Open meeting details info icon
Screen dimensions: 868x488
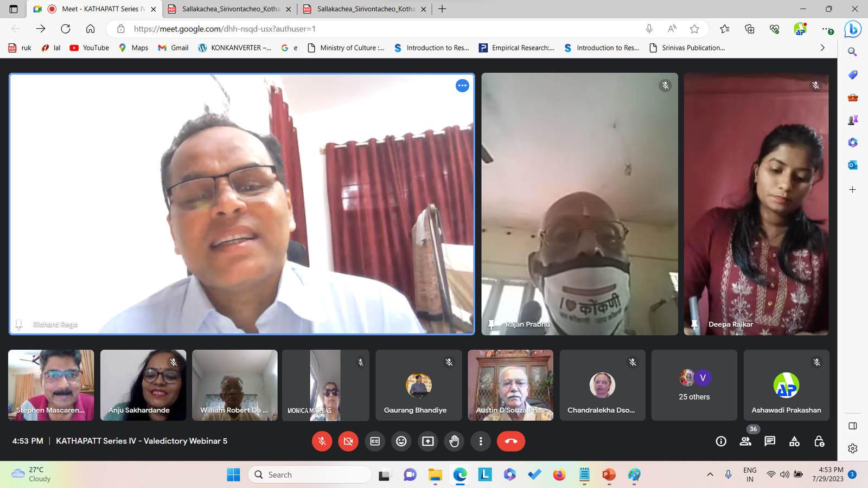pyautogui.click(x=721, y=441)
